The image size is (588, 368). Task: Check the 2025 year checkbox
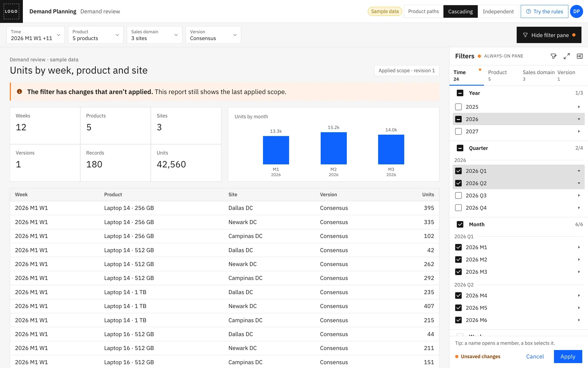(x=458, y=107)
